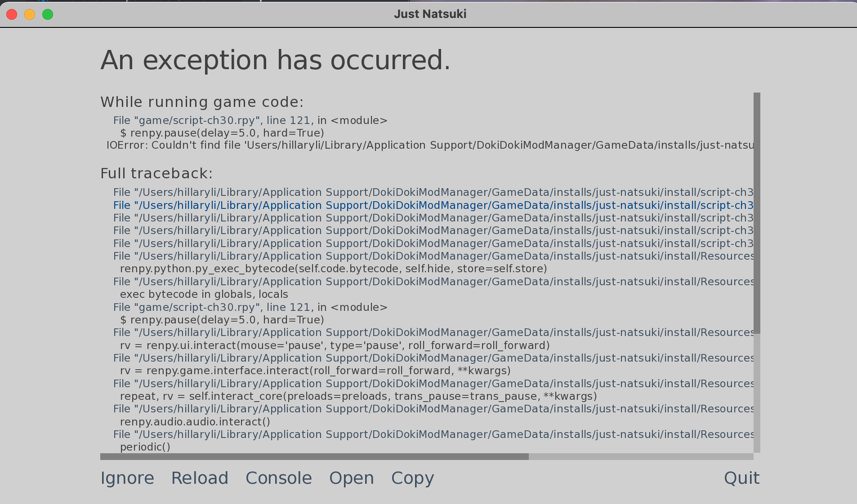Reload the game script
The height and width of the screenshot is (504, 857).
coord(200,478)
